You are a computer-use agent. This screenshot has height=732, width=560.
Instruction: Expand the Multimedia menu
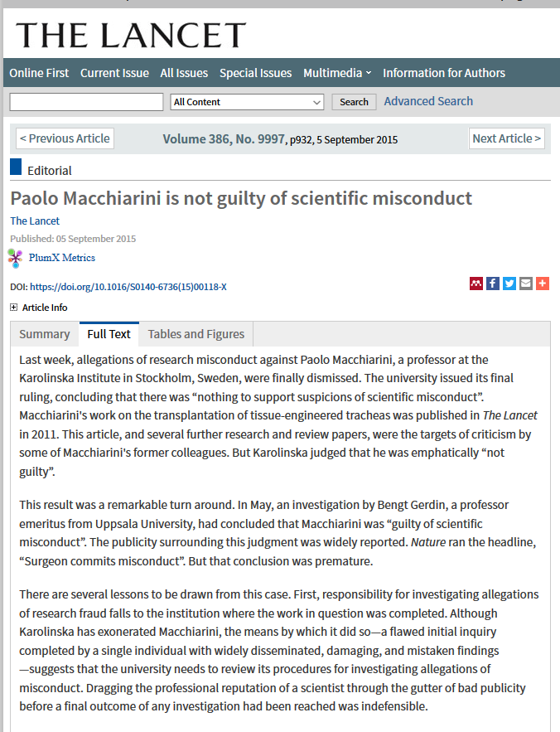337,73
